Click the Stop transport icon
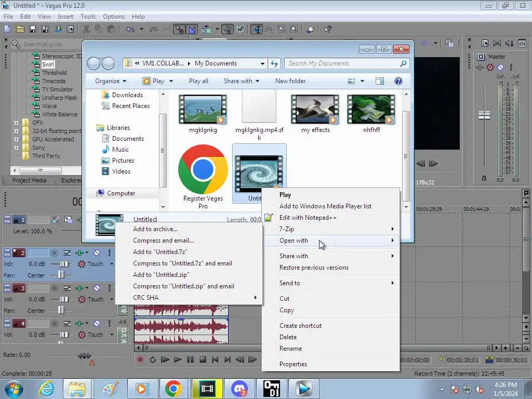 [203, 360]
